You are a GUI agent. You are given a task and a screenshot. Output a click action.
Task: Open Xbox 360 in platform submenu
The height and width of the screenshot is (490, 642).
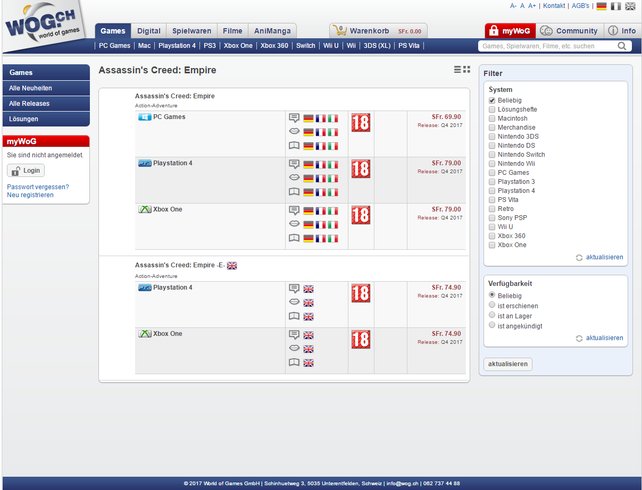tap(274, 46)
